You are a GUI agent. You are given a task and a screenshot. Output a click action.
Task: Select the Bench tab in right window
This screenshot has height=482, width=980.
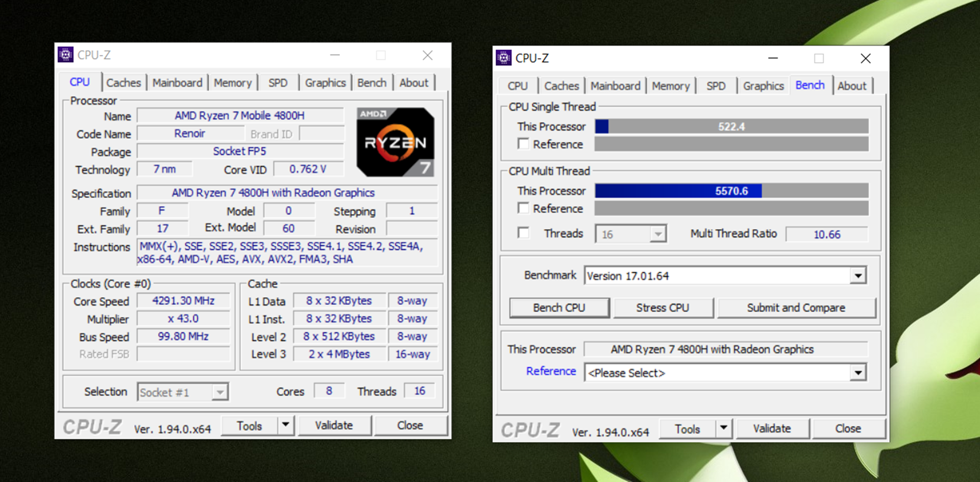(810, 85)
